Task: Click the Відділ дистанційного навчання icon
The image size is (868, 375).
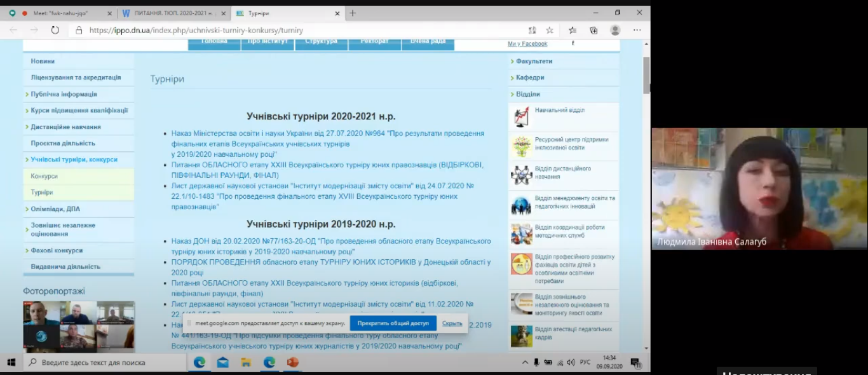Action: [x=522, y=175]
